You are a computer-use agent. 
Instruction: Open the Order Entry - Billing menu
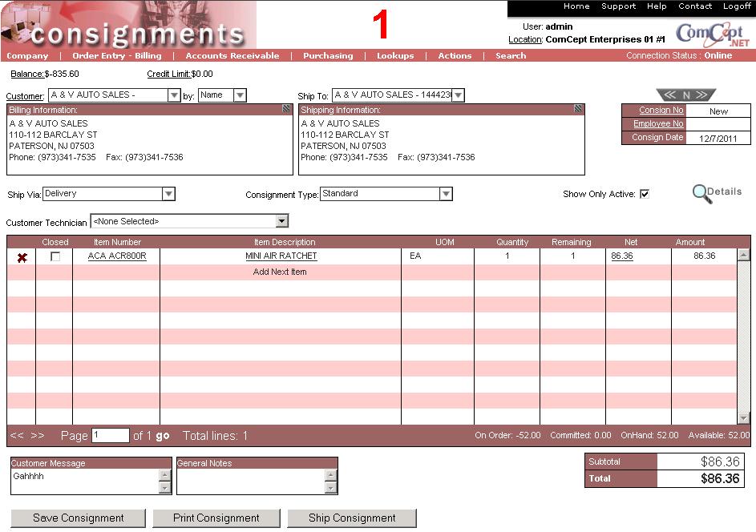[x=117, y=56]
